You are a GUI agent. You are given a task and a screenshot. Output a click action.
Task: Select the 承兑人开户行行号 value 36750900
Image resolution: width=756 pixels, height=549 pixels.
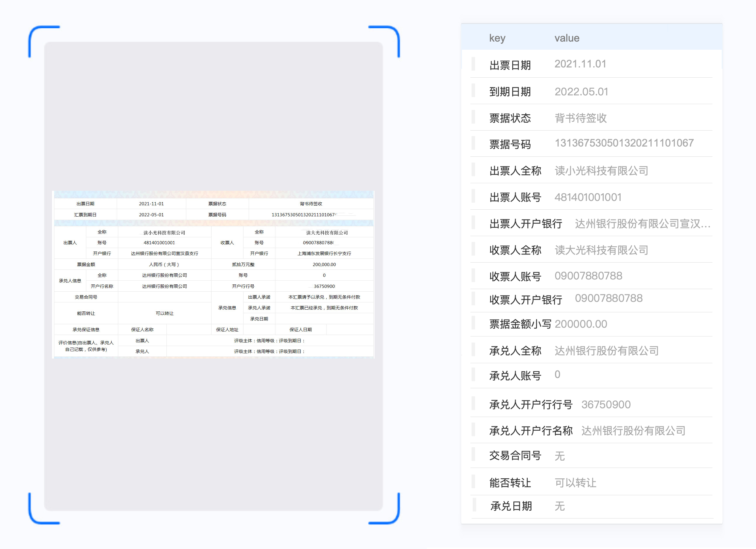pyautogui.click(x=606, y=404)
